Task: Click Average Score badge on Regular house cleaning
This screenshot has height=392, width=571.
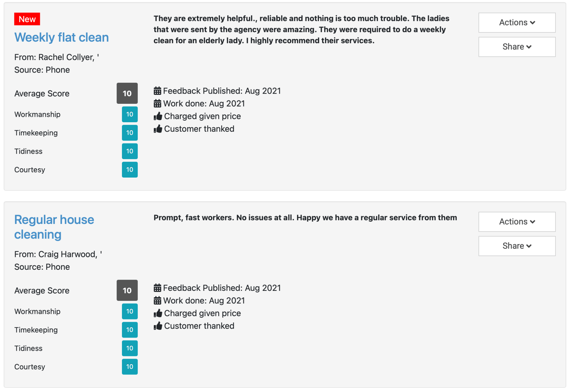Action: [x=127, y=291]
